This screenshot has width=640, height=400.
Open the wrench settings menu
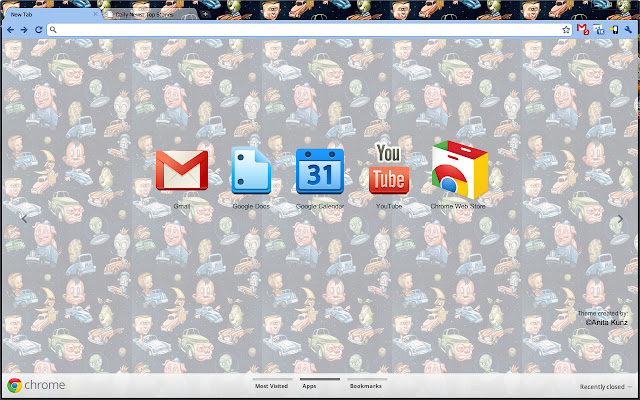tap(628, 30)
